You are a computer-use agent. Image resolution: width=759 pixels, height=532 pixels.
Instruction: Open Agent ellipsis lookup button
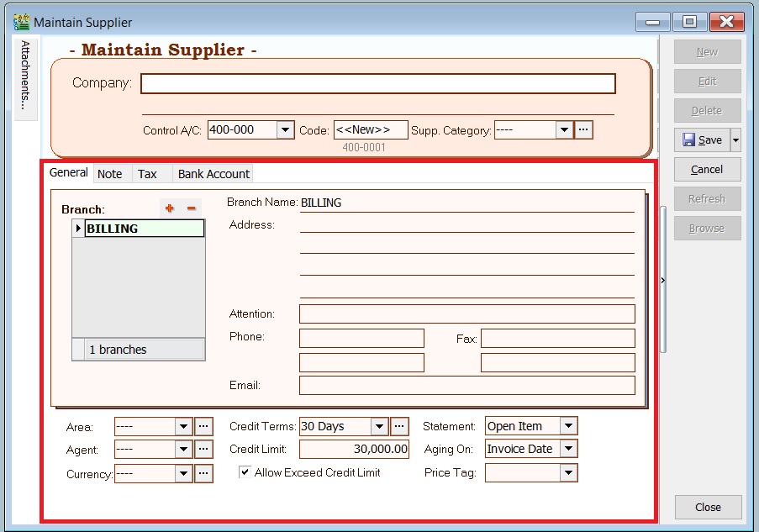tap(204, 450)
